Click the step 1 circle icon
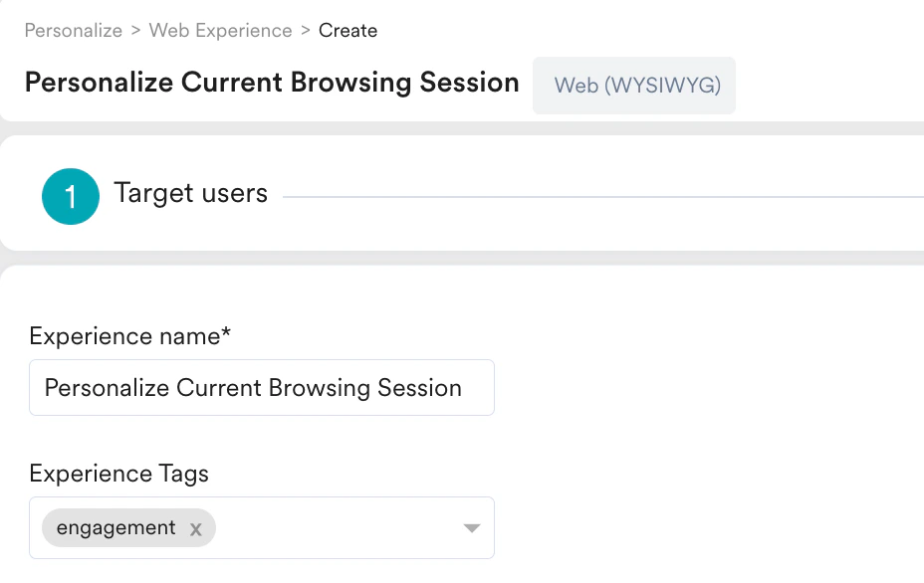924x583 pixels. pos(71,197)
